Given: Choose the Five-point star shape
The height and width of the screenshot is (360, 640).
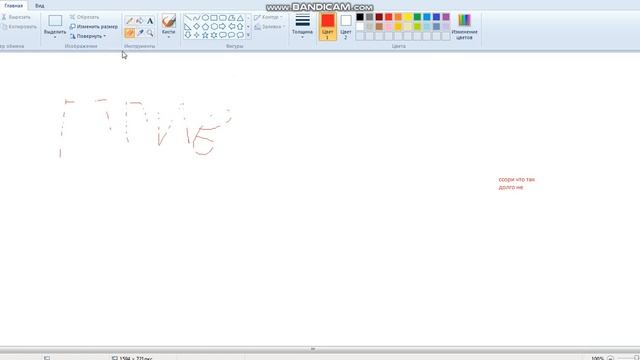Looking at the screenshot, I should pyautogui.click(x=205, y=35).
